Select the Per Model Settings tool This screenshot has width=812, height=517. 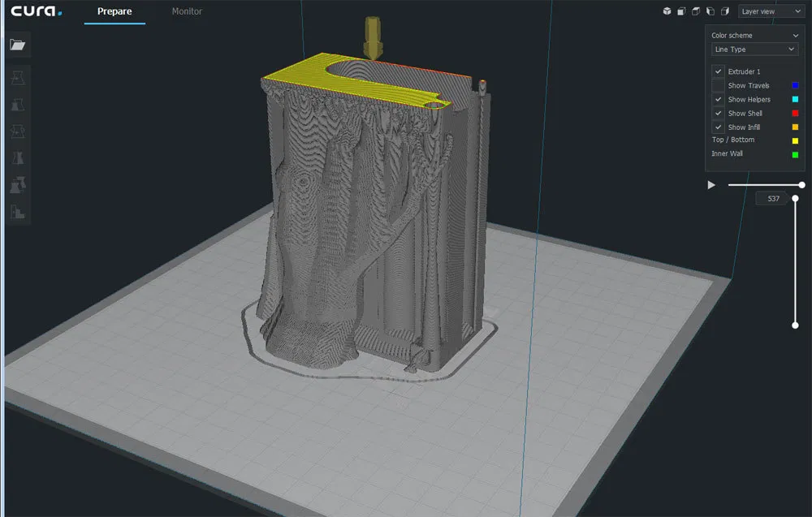pyautogui.click(x=18, y=185)
